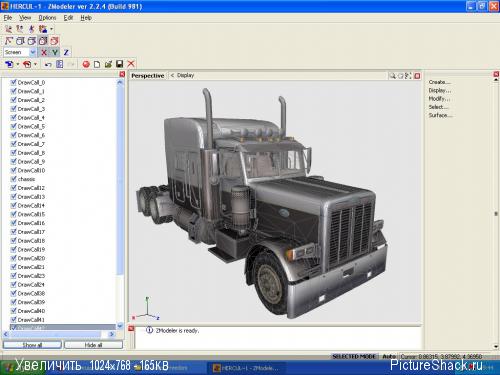500x375 pixels.
Task: Open the File menu
Action: (x=8, y=18)
